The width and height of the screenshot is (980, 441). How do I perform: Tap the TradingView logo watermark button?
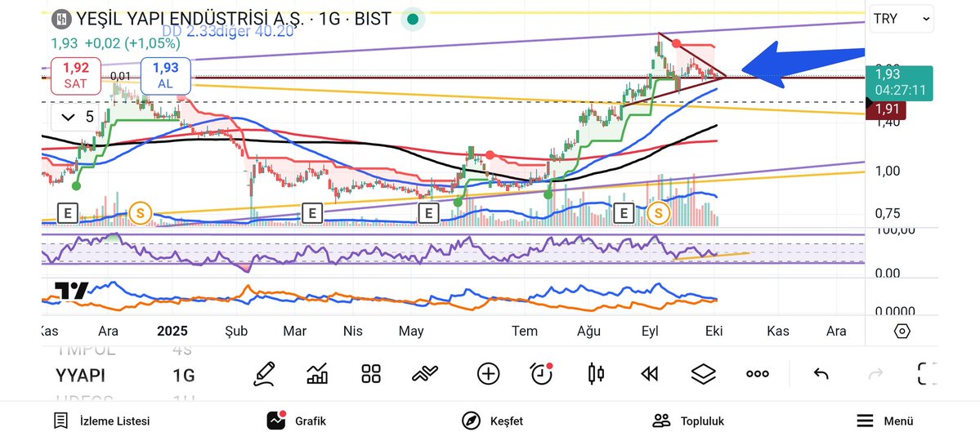(70, 291)
